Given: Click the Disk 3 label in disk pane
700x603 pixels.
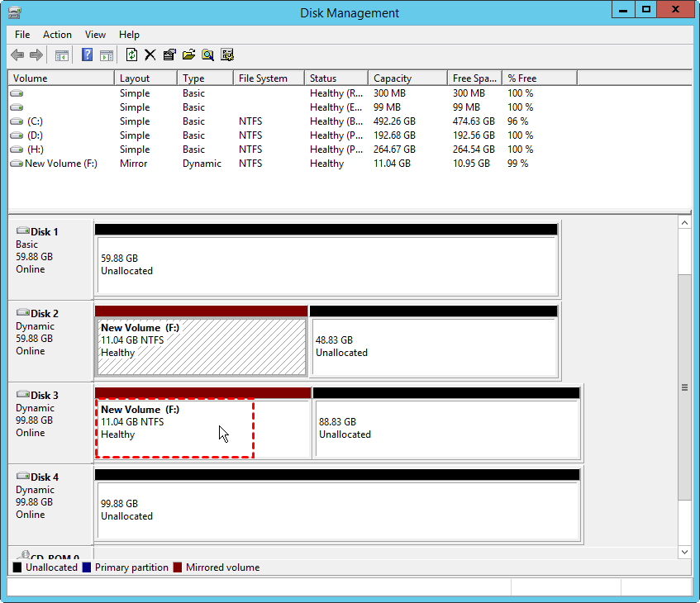Looking at the screenshot, I should point(44,396).
